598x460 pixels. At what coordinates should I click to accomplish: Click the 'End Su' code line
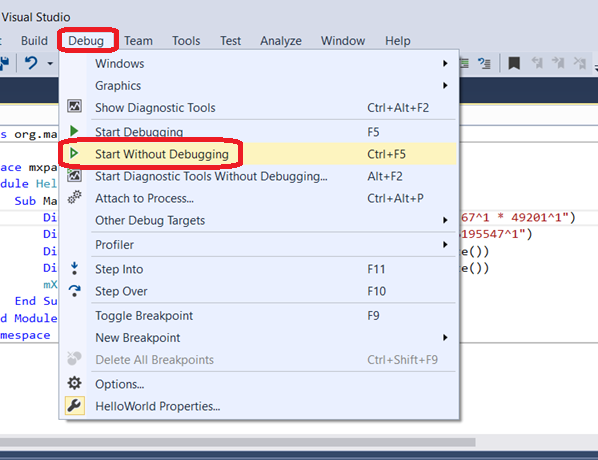[x=36, y=301]
